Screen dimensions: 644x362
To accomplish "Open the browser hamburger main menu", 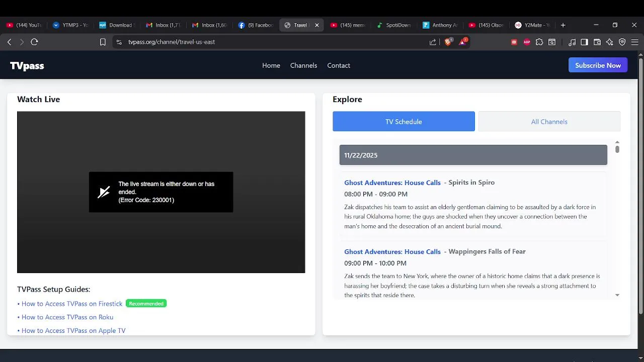I will click(635, 42).
